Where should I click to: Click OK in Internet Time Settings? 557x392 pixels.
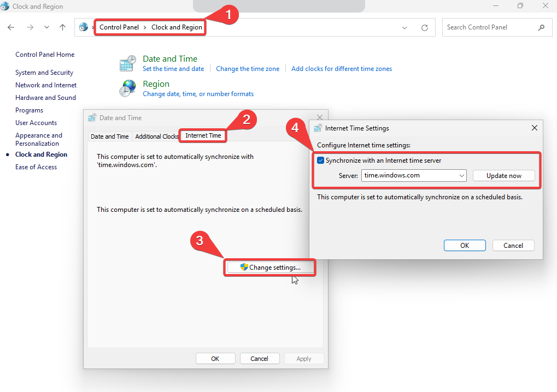coord(465,246)
